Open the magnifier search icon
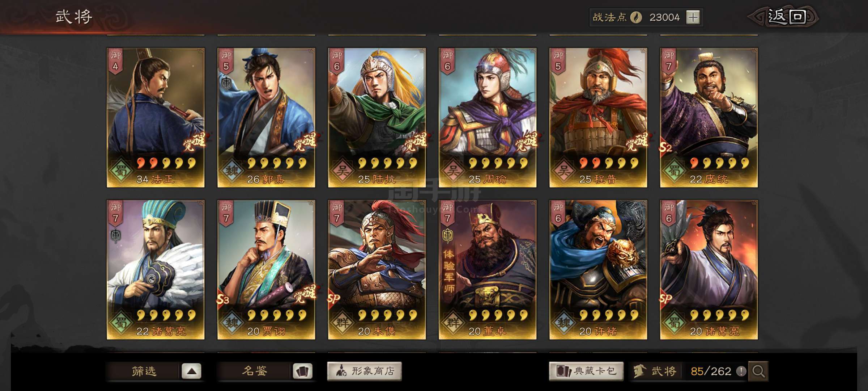This screenshot has height=391, width=868. 758,371
